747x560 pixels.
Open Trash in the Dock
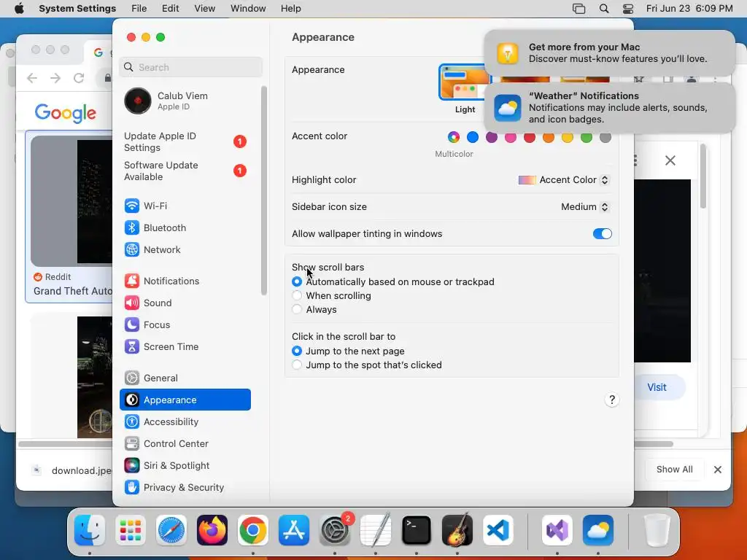[657, 530]
